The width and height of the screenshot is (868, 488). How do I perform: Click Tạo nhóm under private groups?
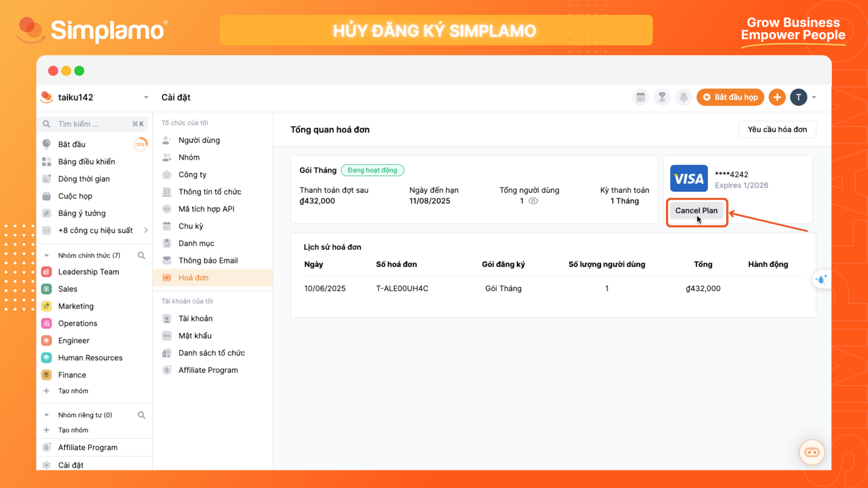pos(73,430)
